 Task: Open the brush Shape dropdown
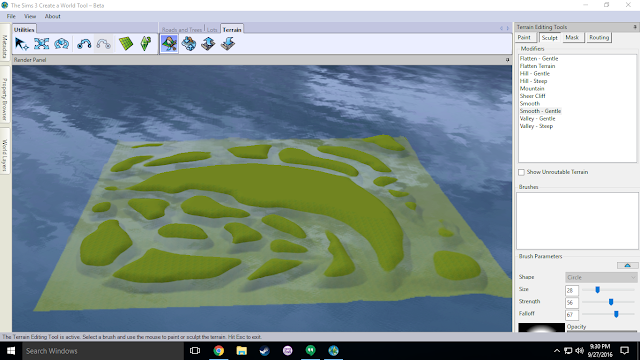(x=601, y=277)
